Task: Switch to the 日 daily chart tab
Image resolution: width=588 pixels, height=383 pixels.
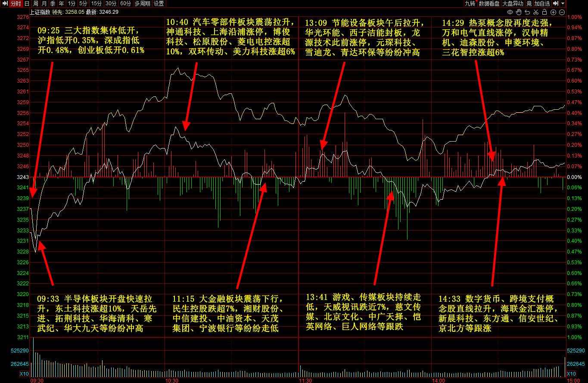Action: (x=27, y=3)
